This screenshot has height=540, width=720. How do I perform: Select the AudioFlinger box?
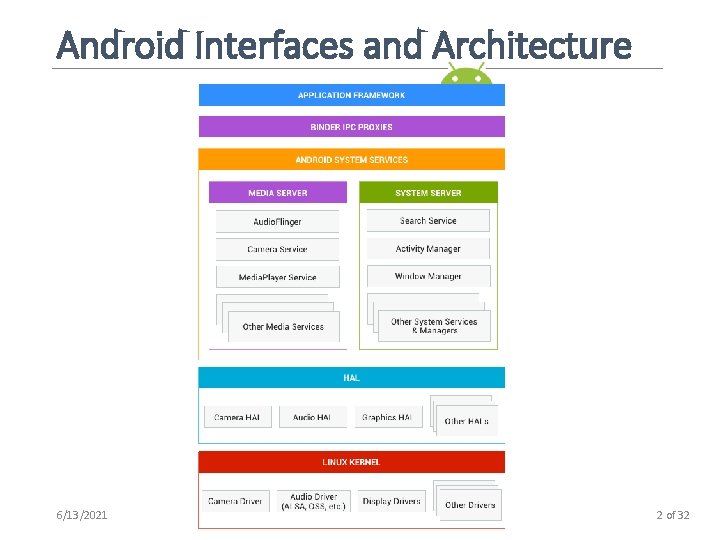pyautogui.click(x=277, y=221)
